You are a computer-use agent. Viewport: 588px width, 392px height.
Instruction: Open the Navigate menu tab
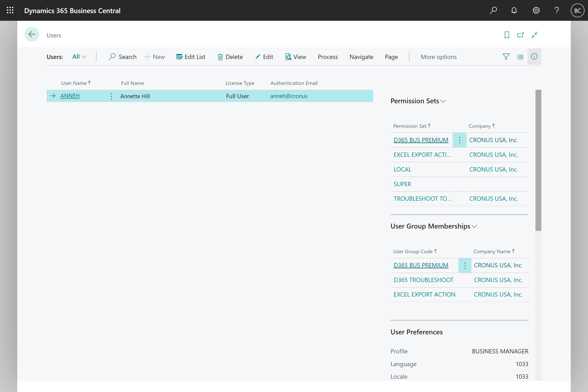[361, 56]
